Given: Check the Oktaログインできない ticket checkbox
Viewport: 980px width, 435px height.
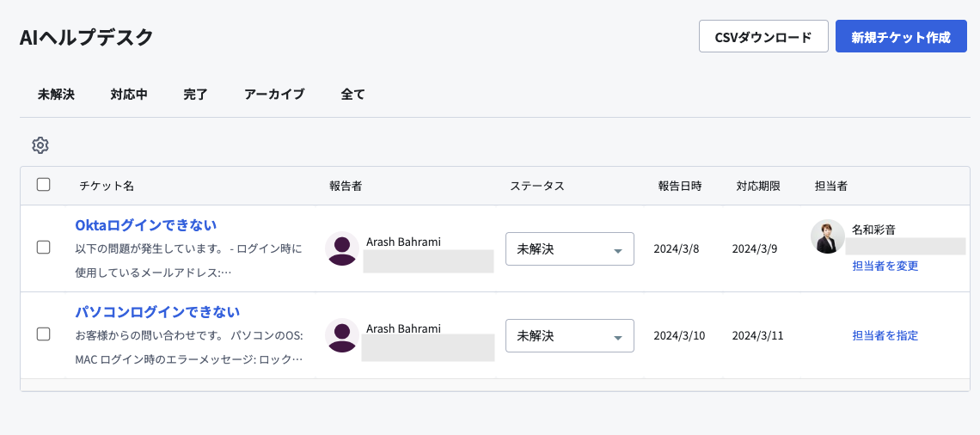Looking at the screenshot, I should [43, 247].
